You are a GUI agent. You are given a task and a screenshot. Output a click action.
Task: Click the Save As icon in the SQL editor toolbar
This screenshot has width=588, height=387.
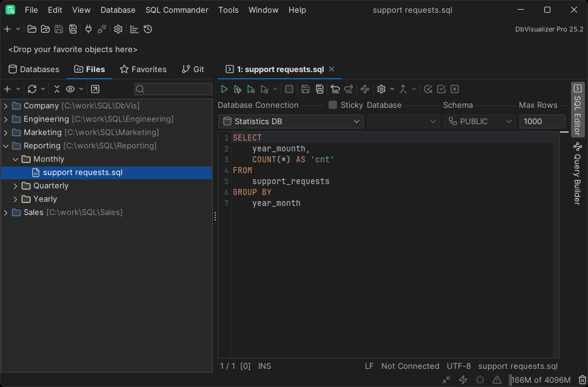coord(319,89)
